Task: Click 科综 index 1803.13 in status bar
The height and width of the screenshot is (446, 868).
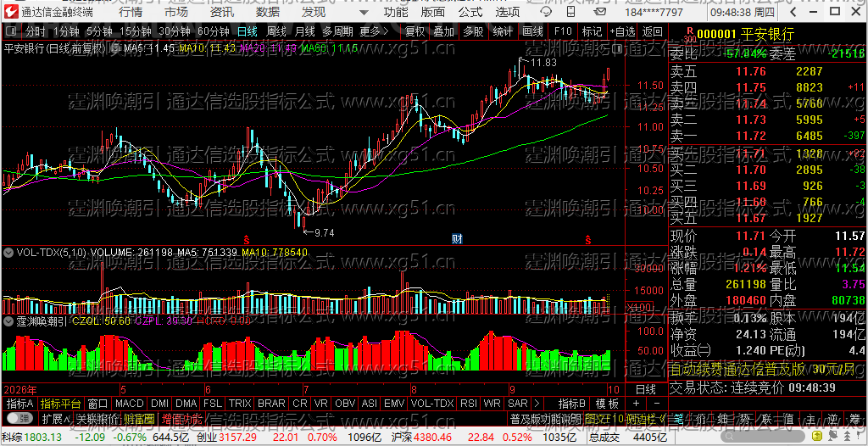Action: coord(31,438)
